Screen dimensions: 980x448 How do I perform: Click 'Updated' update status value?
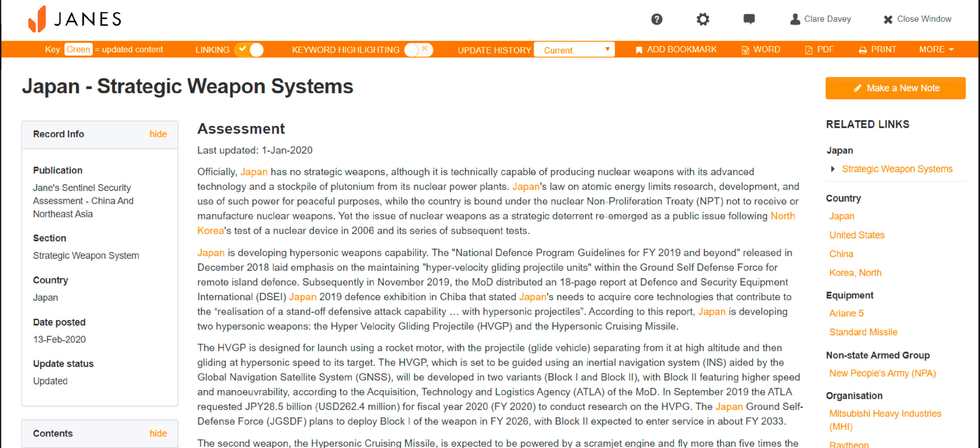click(50, 381)
